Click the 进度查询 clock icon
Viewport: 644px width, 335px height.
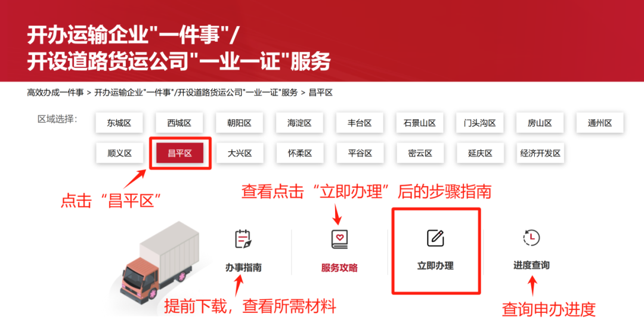pyautogui.click(x=531, y=238)
